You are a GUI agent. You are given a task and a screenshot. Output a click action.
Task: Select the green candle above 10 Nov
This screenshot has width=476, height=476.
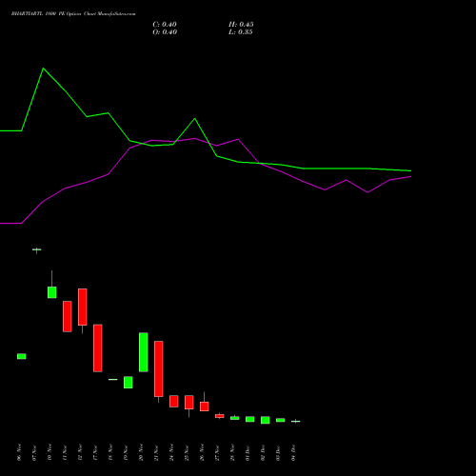(x=52, y=292)
